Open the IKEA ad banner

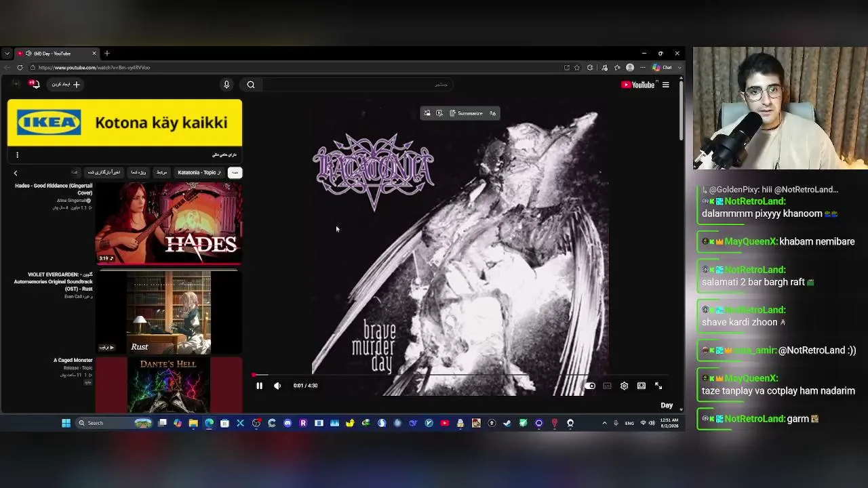coord(125,123)
